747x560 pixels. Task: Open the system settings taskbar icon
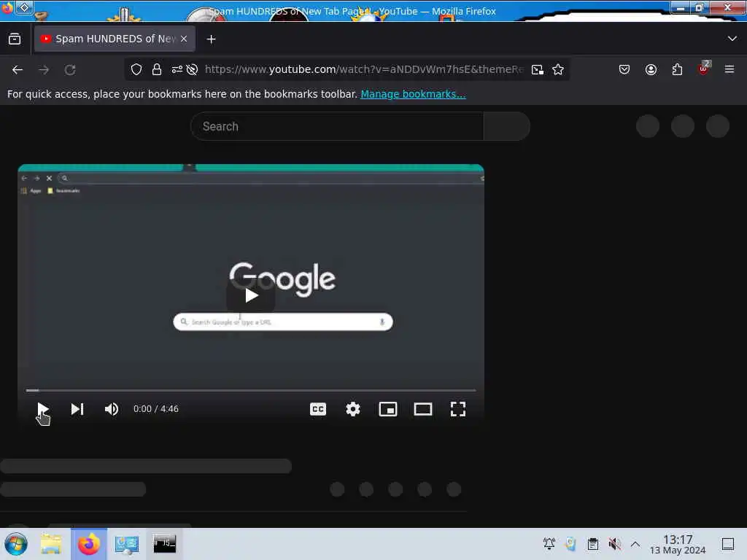(127, 544)
